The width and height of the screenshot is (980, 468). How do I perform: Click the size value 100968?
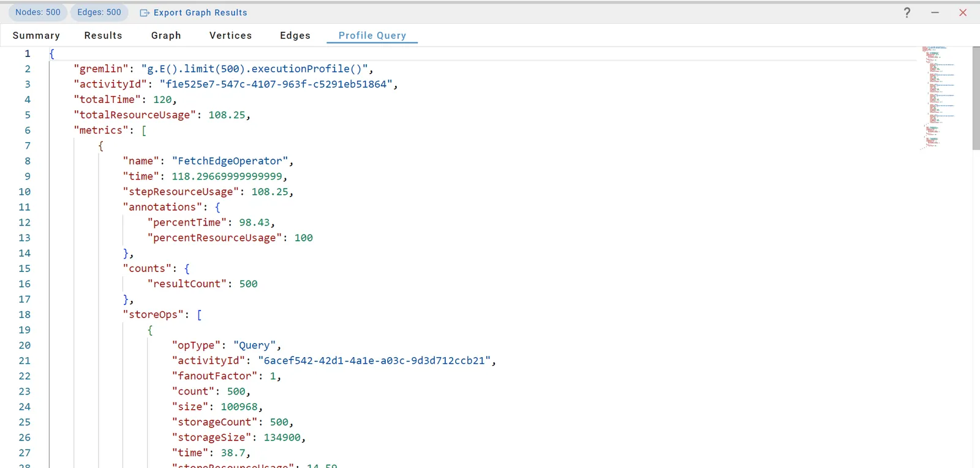239,406
